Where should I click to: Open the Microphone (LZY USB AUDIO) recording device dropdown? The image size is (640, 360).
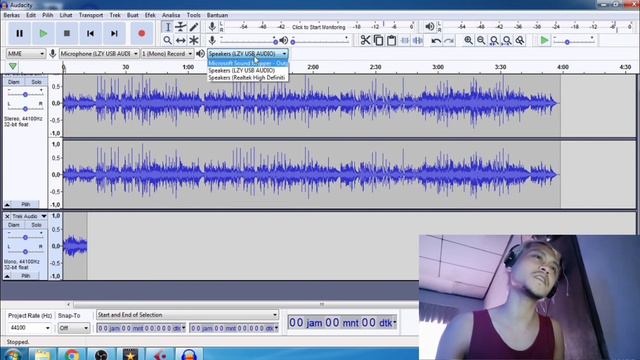pyautogui.click(x=99, y=53)
